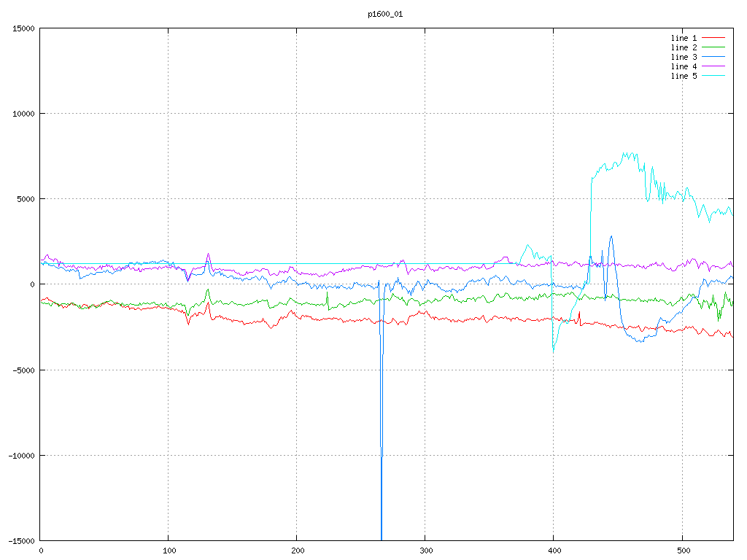Image resolution: width=747 pixels, height=560 pixels.
Task: Click the green line 2 legend swatch
Action: (714, 47)
